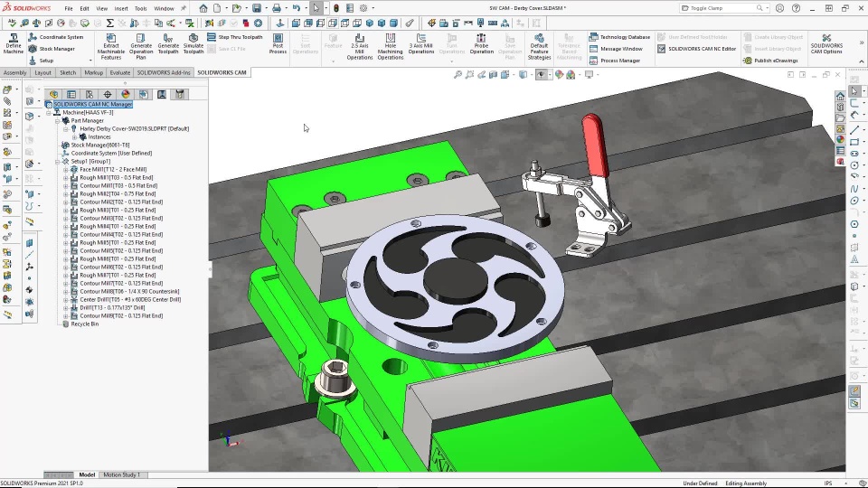Expand the Setup dropdown in ribbon
This screenshot has height=488, width=868.
click(90, 61)
